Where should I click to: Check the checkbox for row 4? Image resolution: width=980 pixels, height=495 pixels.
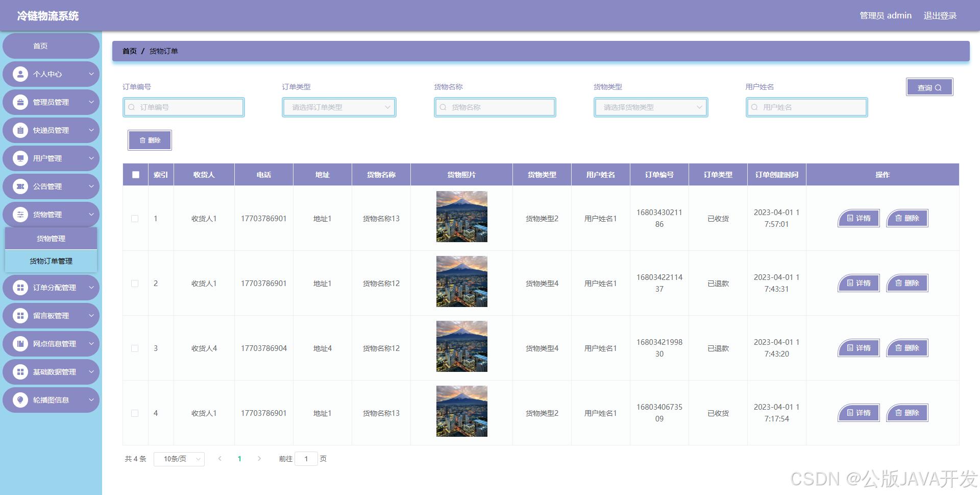135,413
